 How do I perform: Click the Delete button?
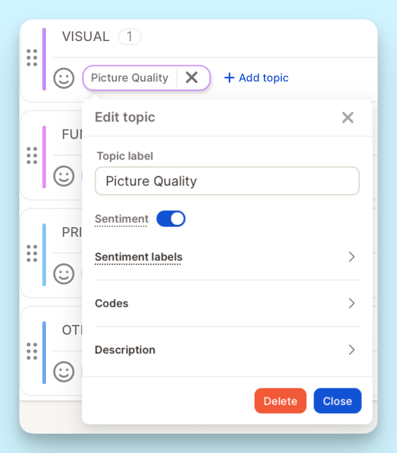point(280,401)
